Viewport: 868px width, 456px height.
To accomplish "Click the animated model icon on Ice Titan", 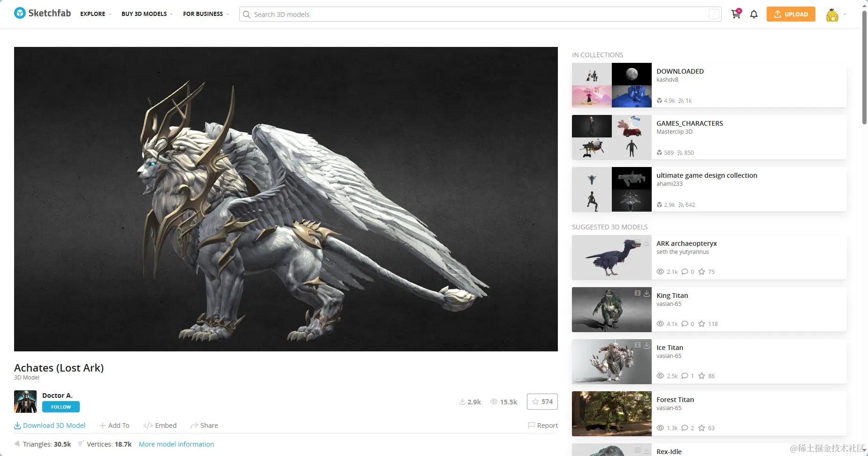I will pos(637,345).
